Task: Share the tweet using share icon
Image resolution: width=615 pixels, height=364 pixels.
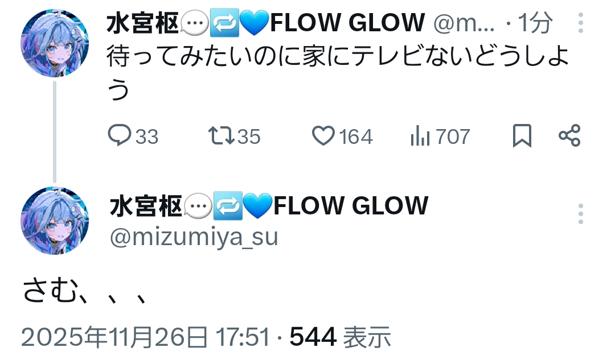Action: pos(569,135)
